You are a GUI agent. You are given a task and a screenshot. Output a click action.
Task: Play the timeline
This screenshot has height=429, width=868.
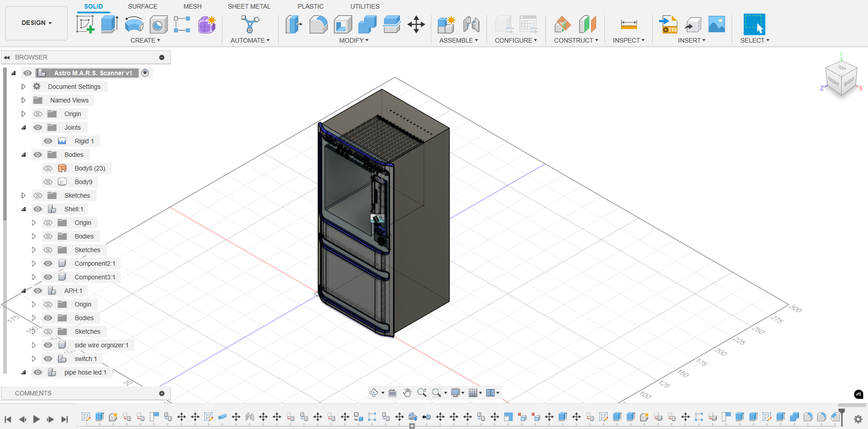(36, 419)
